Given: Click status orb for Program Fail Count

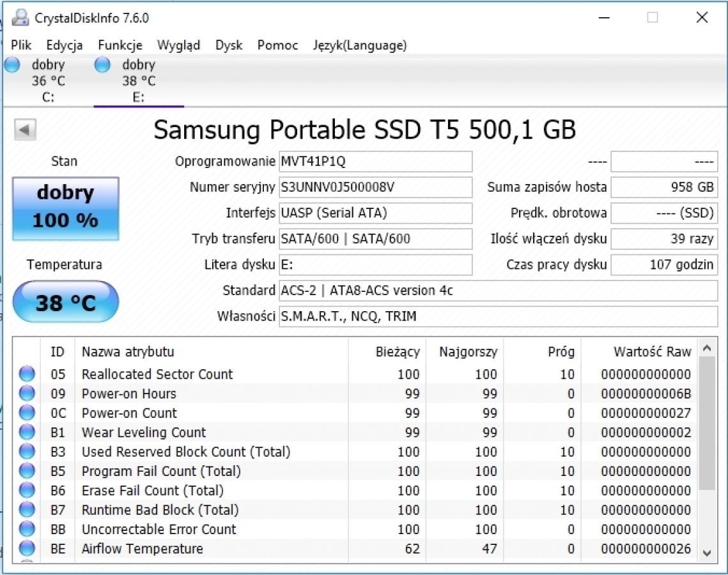Looking at the screenshot, I should [x=27, y=471].
